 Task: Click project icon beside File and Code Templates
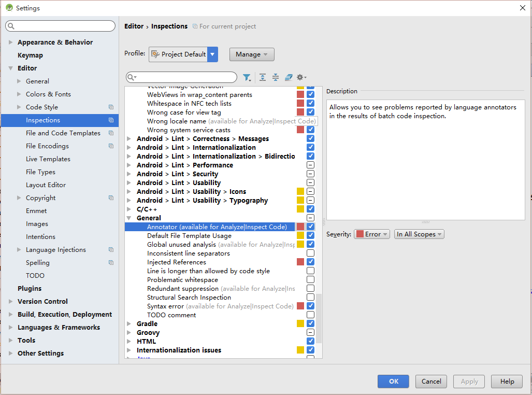111,133
